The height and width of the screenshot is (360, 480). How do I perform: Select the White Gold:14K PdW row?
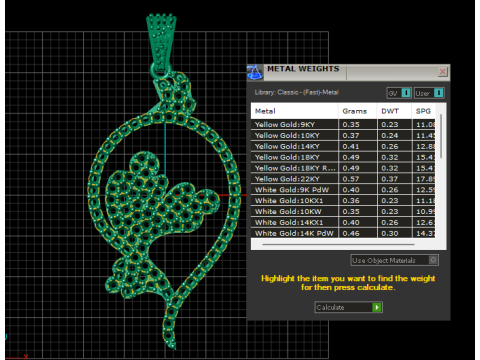(x=343, y=233)
